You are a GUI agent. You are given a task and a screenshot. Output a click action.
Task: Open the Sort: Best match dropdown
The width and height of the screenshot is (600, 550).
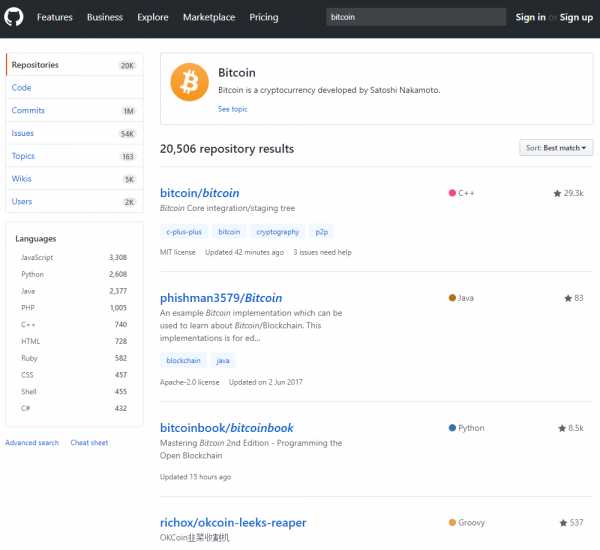coord(556,148)
